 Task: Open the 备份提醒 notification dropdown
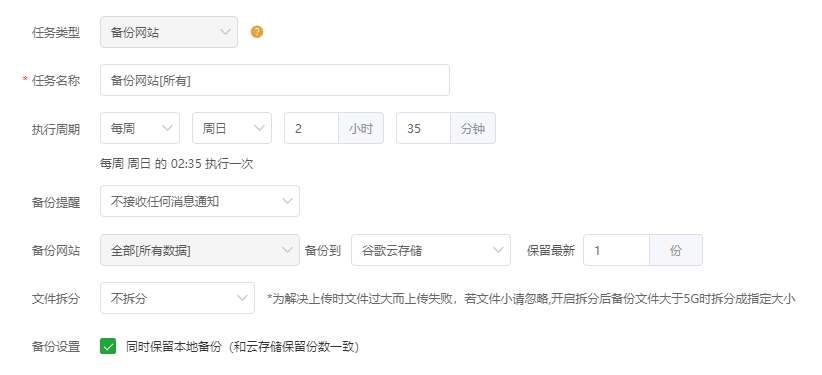(200, 201)
